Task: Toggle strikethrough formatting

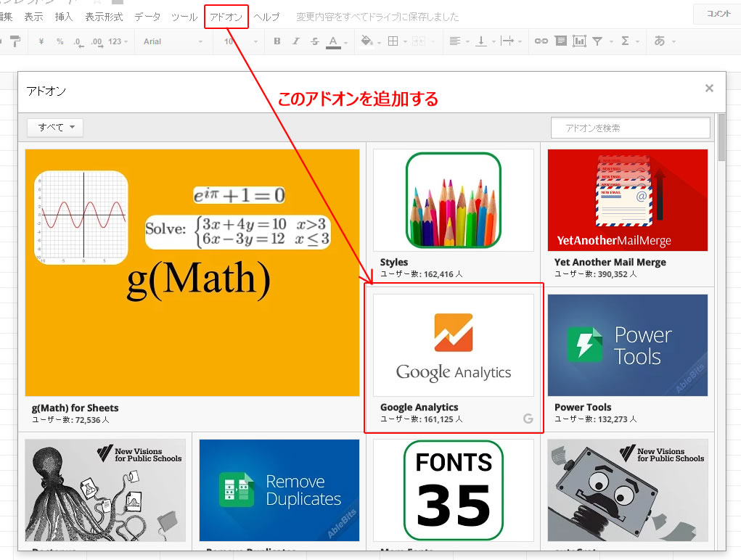Action: point(315,41)
